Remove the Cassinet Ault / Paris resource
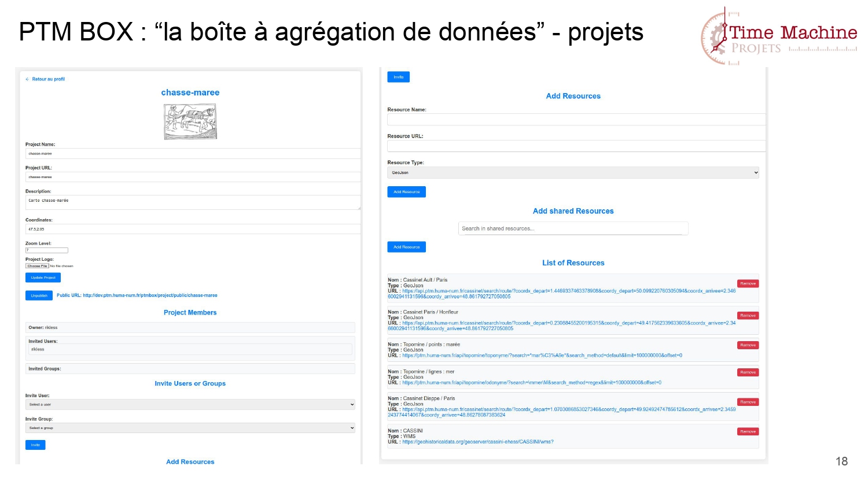The width and height of the screenshot is (868, 488). point(748,284)
